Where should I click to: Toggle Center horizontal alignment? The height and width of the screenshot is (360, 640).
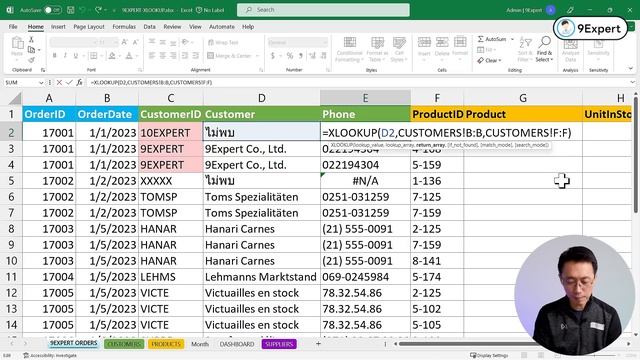point(162,56)
